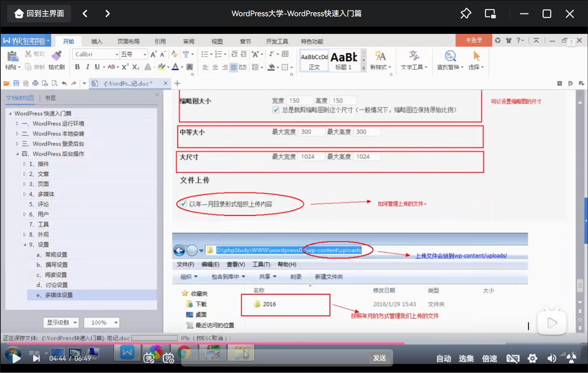Collapse 四、WordPress后台操作 tree node
Screen dimensions: 588x373
coord(17,154)
